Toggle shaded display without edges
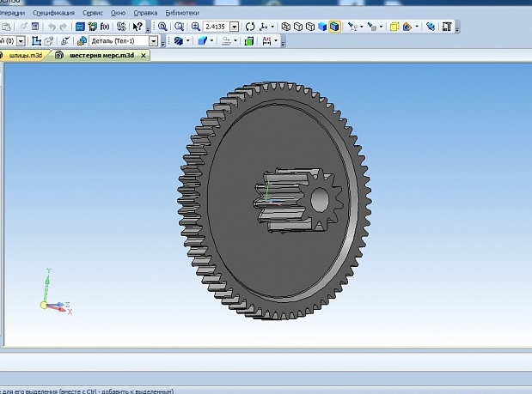Viewport: 532px width, 394px height. [322, 27]
